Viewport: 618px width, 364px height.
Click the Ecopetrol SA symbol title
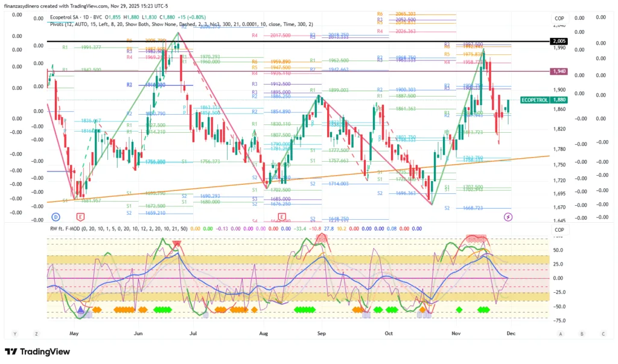pyautogui.click(x=67, y=16)
